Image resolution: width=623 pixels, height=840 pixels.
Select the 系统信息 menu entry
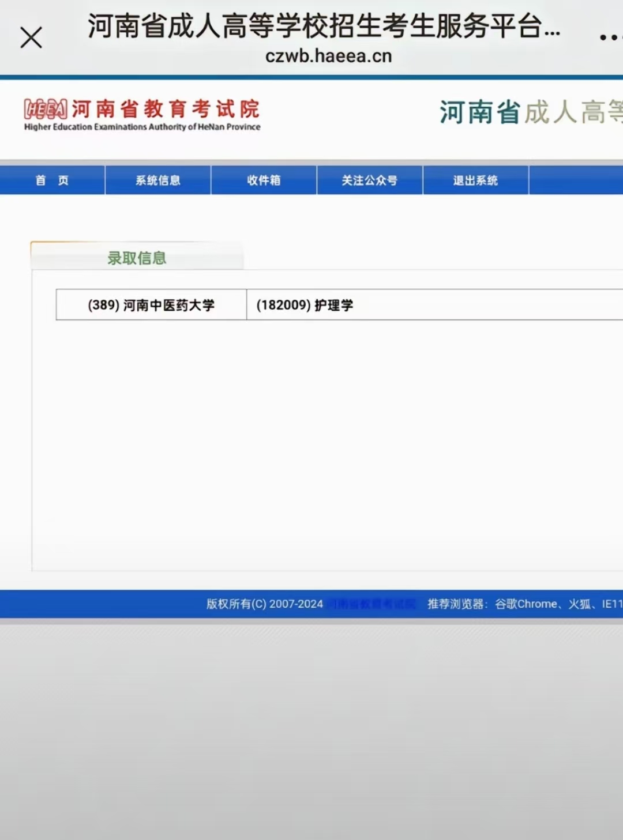point(158,180)
